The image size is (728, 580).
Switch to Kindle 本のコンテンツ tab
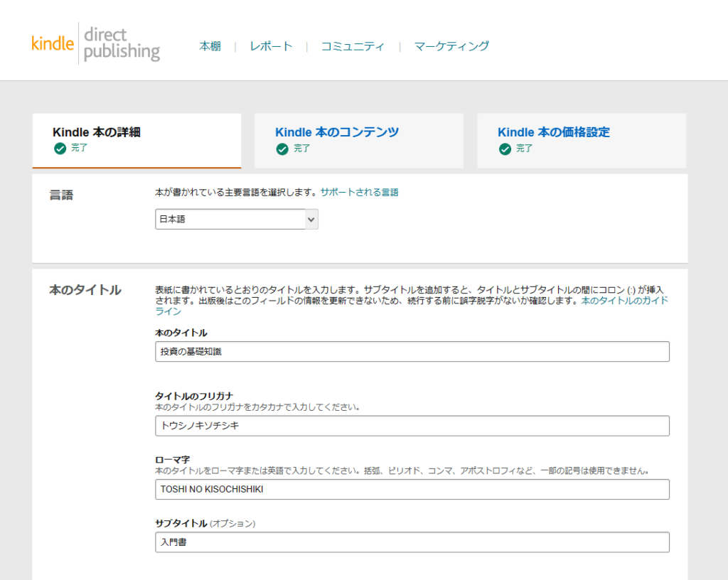point(337,132)
